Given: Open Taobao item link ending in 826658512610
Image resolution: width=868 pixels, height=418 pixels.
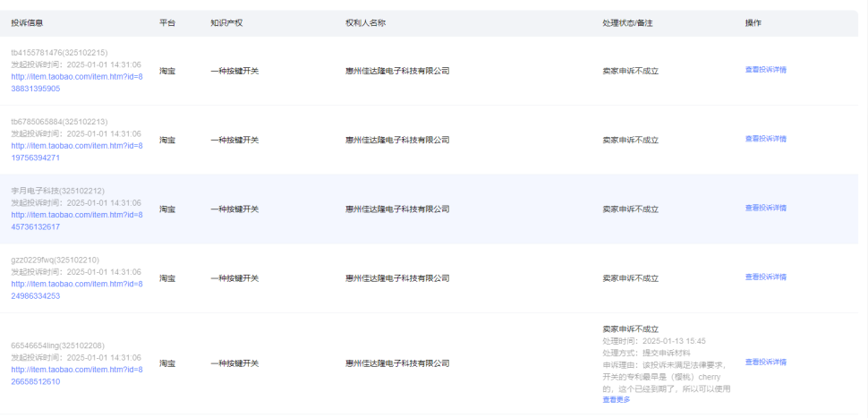Looking at the screenshot, I should (76, 375).
